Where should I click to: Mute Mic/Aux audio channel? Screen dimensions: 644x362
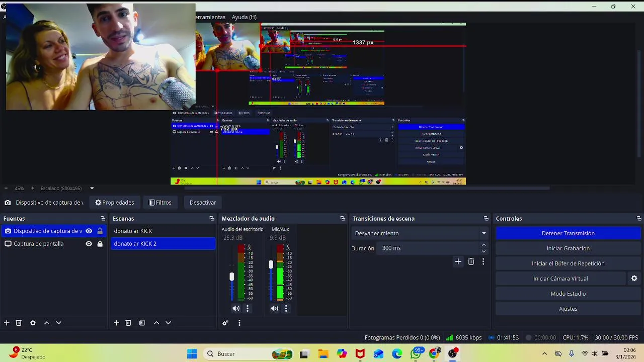(274, 308)
